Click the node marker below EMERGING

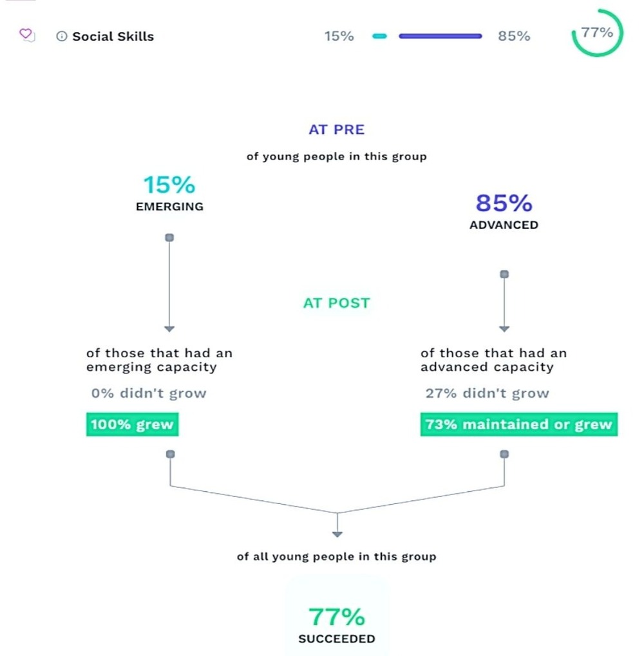click(x=169, y=238)
